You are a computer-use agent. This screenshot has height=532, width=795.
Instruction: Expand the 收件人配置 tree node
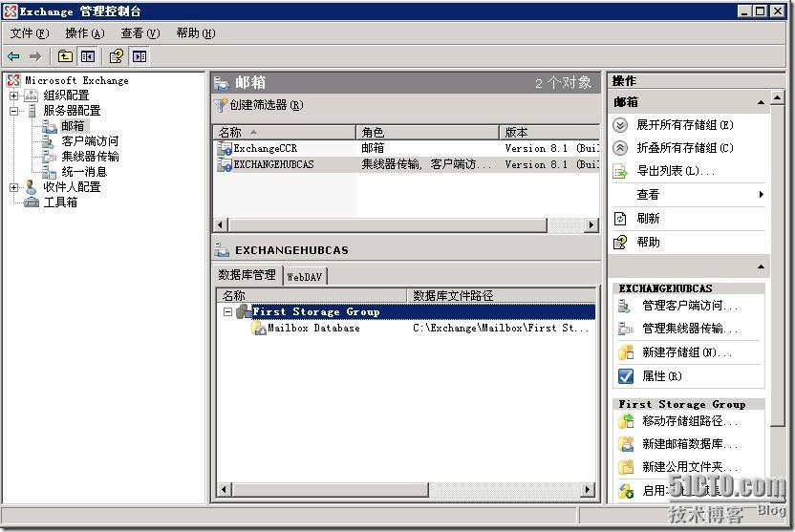click(x=14, y=187)
